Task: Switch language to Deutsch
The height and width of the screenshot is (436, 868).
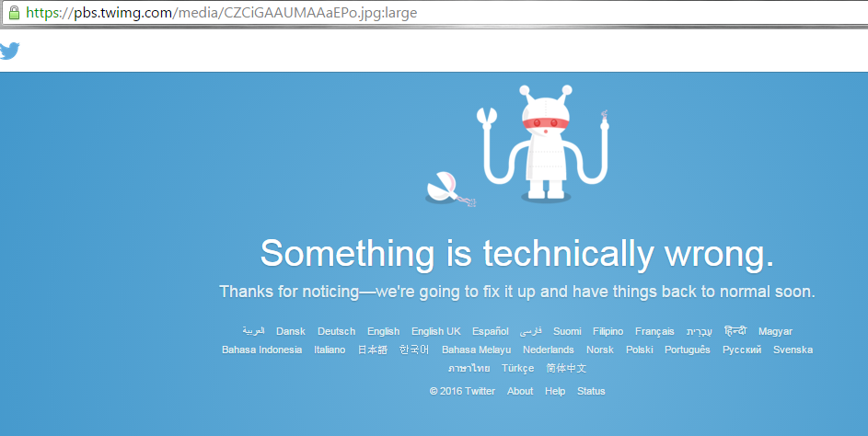Action: coord(336,331)
